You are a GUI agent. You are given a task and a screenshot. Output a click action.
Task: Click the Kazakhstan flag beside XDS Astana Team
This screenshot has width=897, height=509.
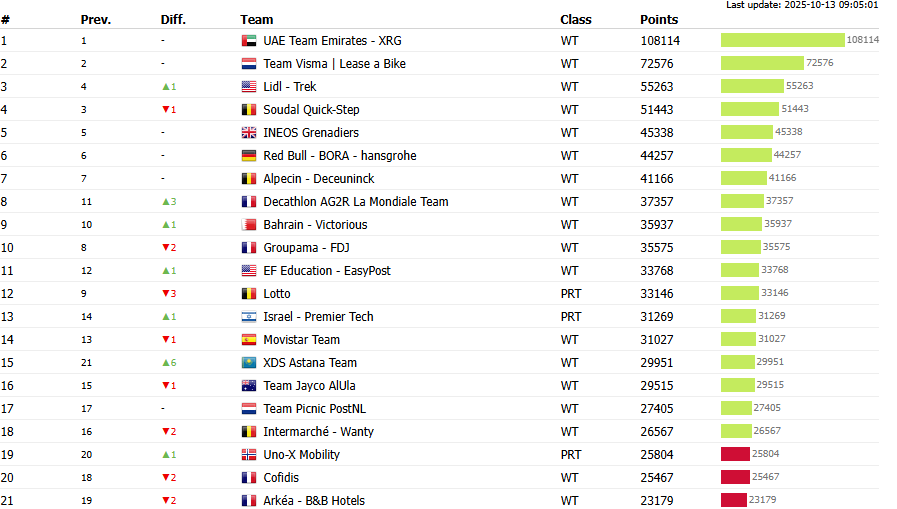[249, 363]
